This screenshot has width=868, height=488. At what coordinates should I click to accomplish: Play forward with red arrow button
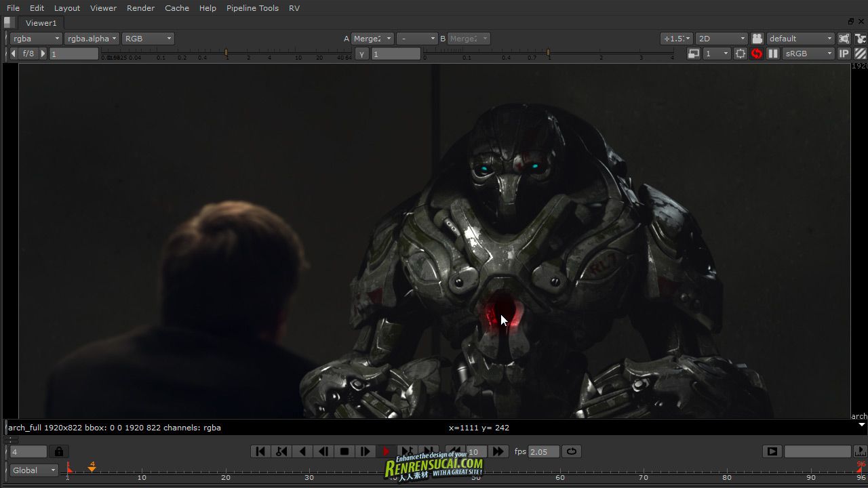click(387, 451)
